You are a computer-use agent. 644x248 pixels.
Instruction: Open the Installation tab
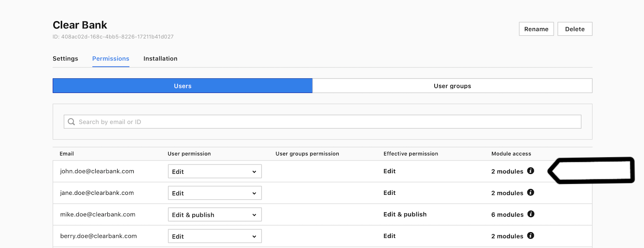coord(161,59)
